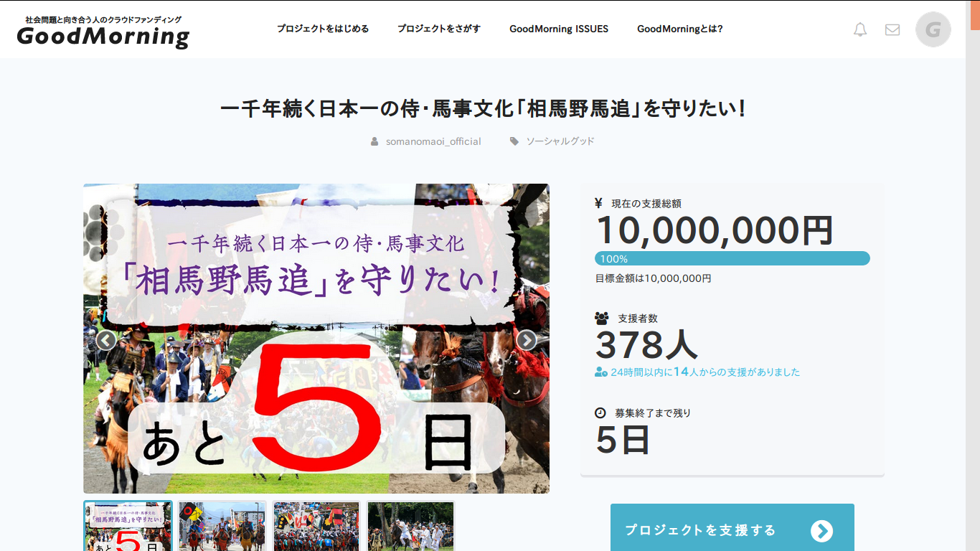Open the notification bell icon
This screenshot has width=980, height=551.
860,29
